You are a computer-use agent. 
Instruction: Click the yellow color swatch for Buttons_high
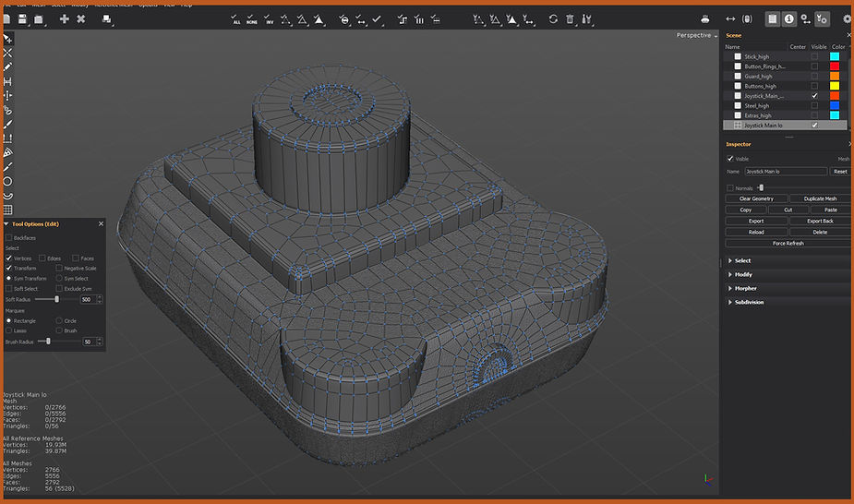tap(835, 86)
